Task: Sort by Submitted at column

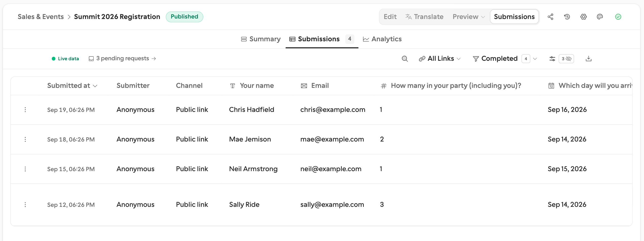Action: click(x=72, y=86)
